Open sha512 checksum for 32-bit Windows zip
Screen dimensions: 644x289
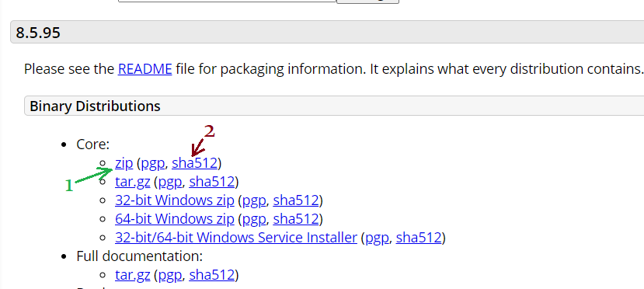(x=296, y=200)
